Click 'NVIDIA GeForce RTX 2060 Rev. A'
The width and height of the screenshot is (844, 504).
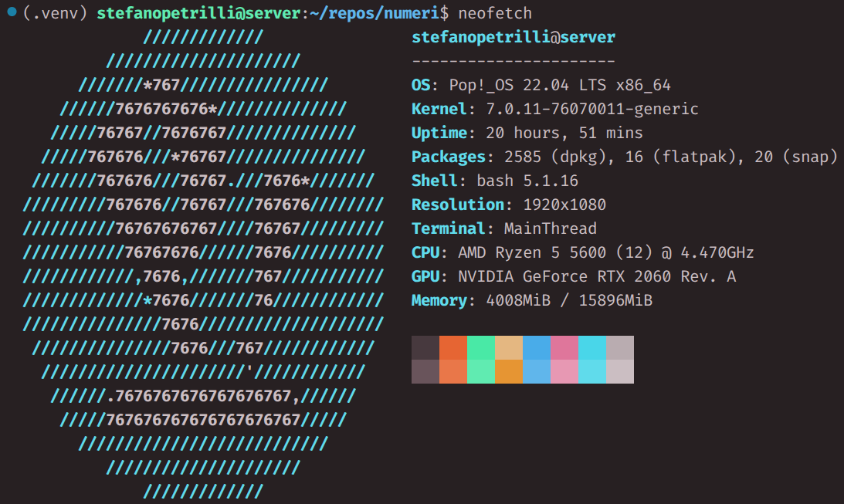(x=597, y=276)
